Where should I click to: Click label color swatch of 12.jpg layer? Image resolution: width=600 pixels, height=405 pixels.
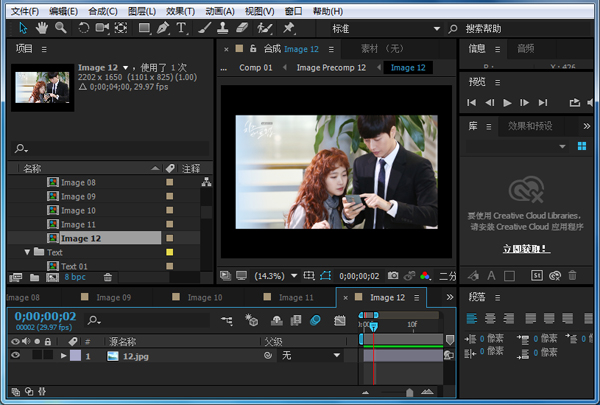coord(75,356)
